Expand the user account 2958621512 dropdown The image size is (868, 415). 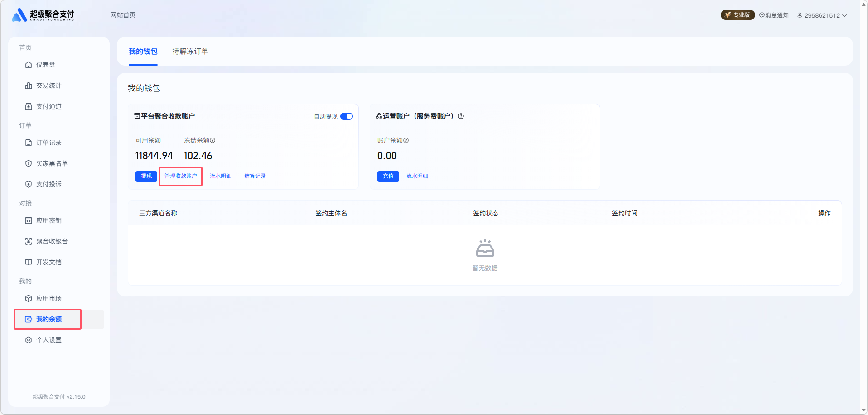click(822, 15)
